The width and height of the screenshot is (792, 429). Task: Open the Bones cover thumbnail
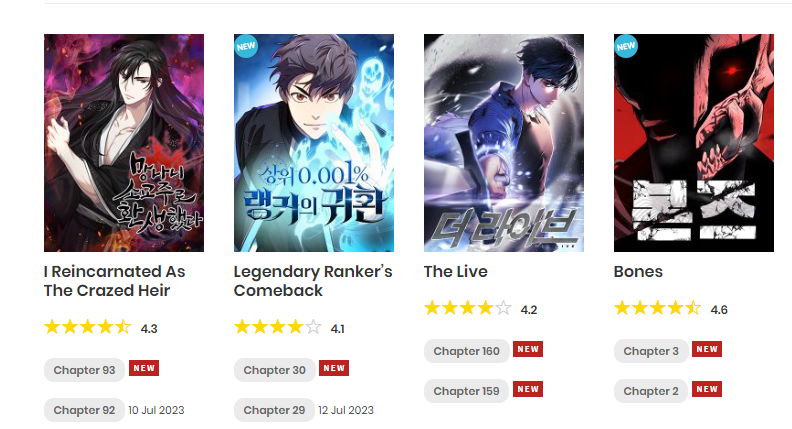694,143
